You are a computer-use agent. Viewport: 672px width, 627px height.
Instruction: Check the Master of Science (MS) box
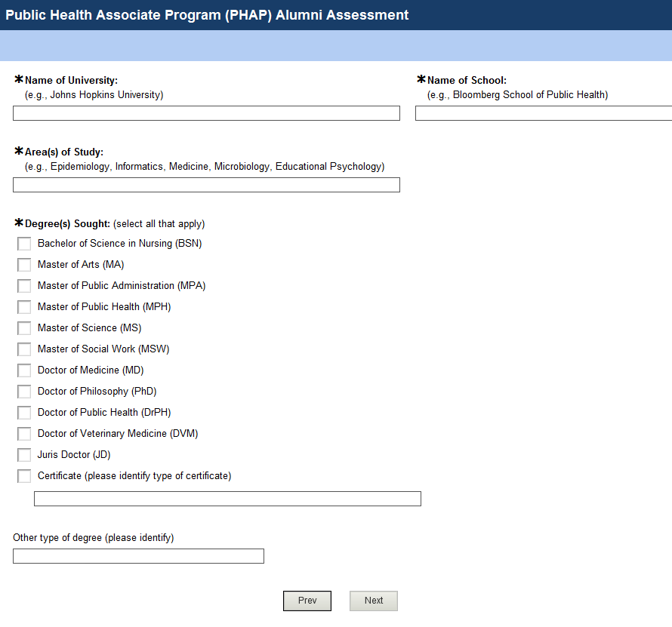(x=24, y=328)
